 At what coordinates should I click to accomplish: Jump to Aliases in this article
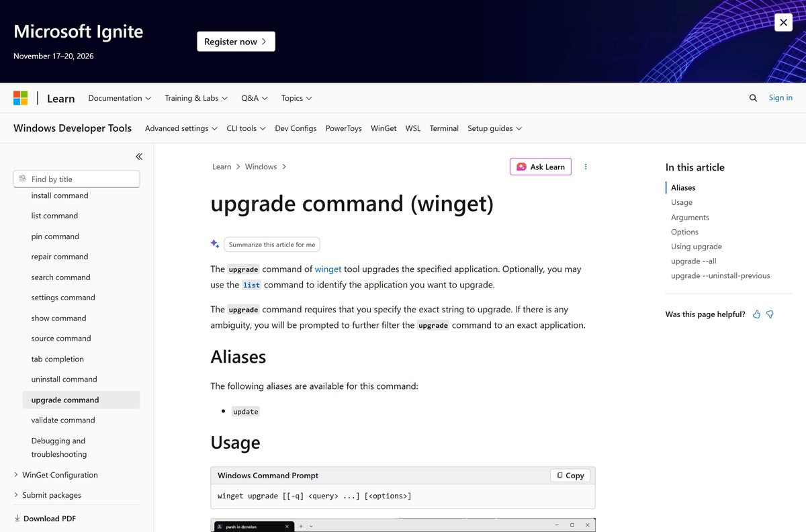pos(683,187)
